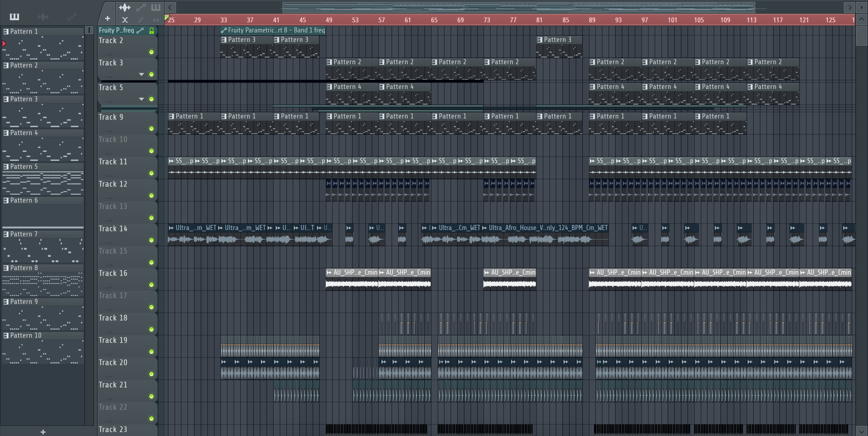Add new pattern with bottom plus button
868x436 pixels.
[43, 431]
